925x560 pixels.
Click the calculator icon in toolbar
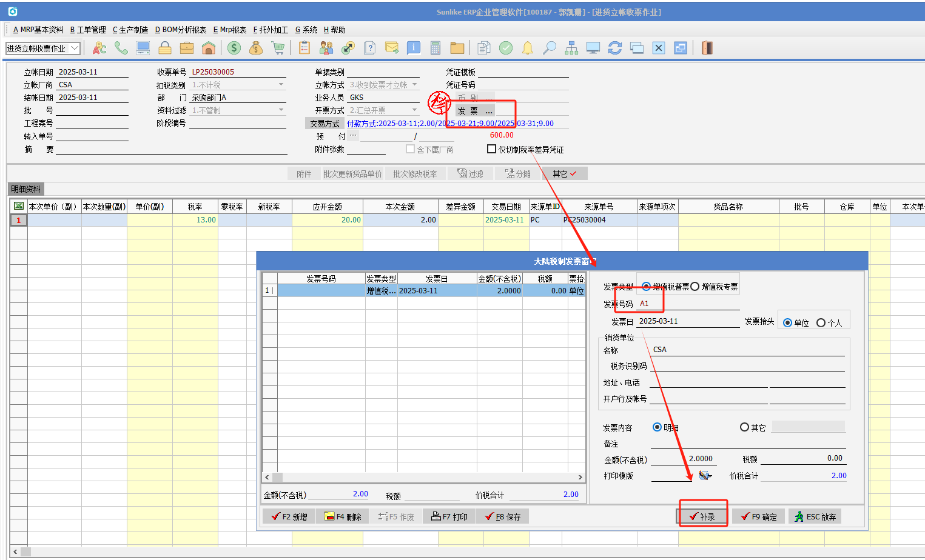tap(435, 48)
